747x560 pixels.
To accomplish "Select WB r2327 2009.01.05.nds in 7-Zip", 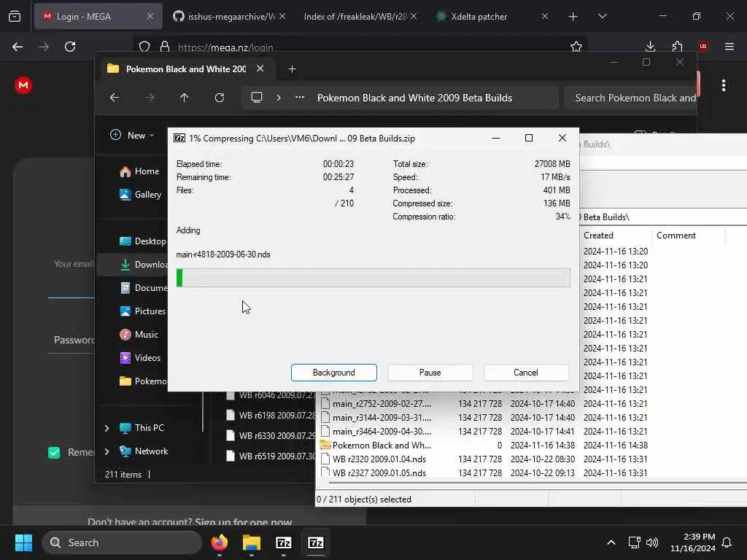I will 379,472.
